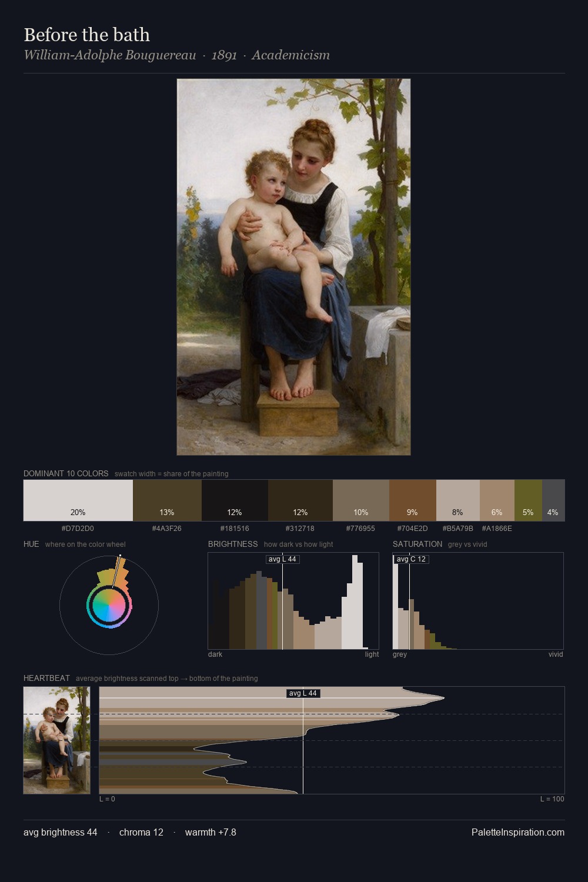Click the title 'Before the bath'
The width and height of the screenshot is (588, 882).
tap(87, 35)
